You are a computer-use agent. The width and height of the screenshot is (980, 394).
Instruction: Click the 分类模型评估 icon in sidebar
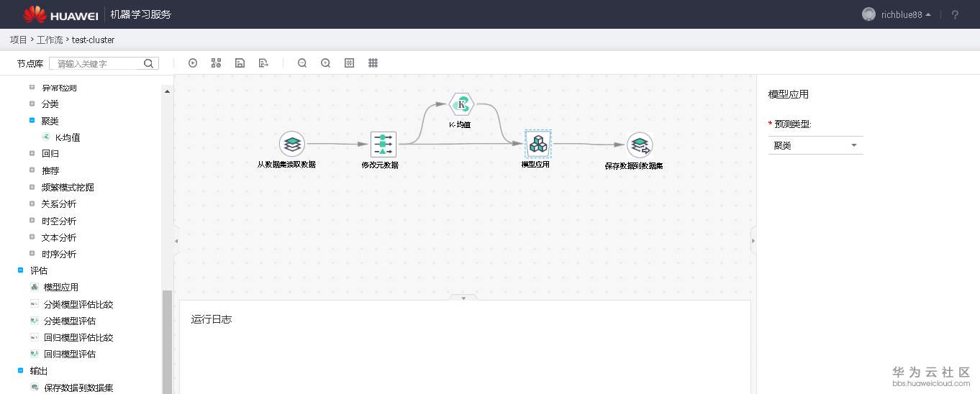35,321
